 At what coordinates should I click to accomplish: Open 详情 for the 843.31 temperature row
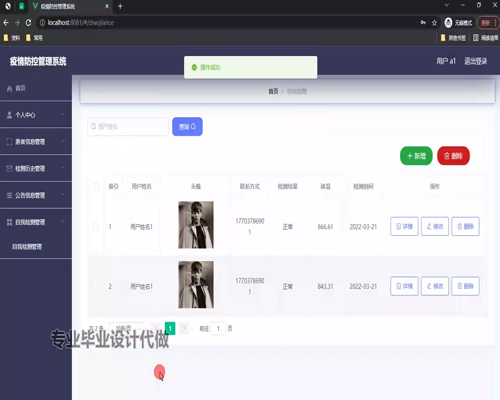tap(404, 286)
